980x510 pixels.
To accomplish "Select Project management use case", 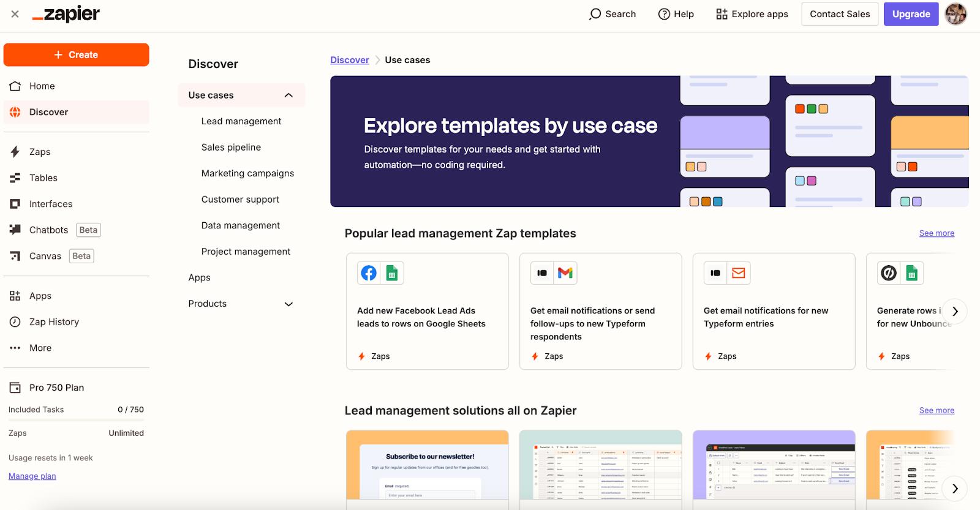I will click(246, 252).
